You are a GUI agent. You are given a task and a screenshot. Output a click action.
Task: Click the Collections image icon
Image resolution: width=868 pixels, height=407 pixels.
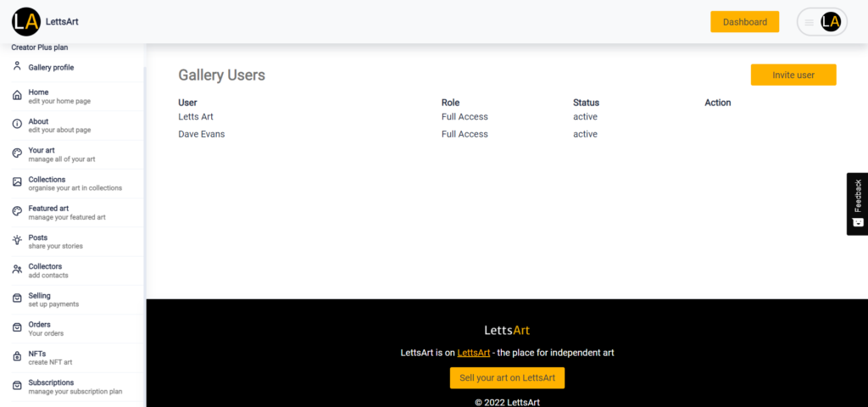(17, 183)
